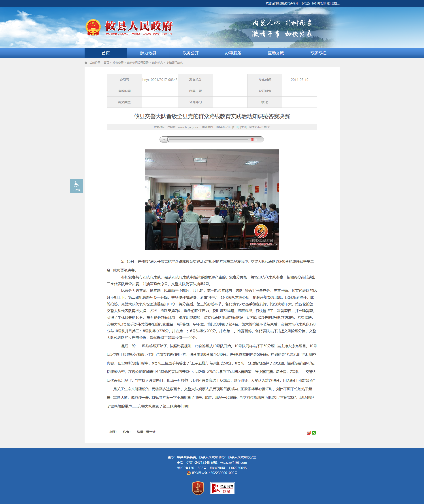The image size is (424, 504).
Task: Go to the 政务公开 navigation tab
Action: click(191, 53)
